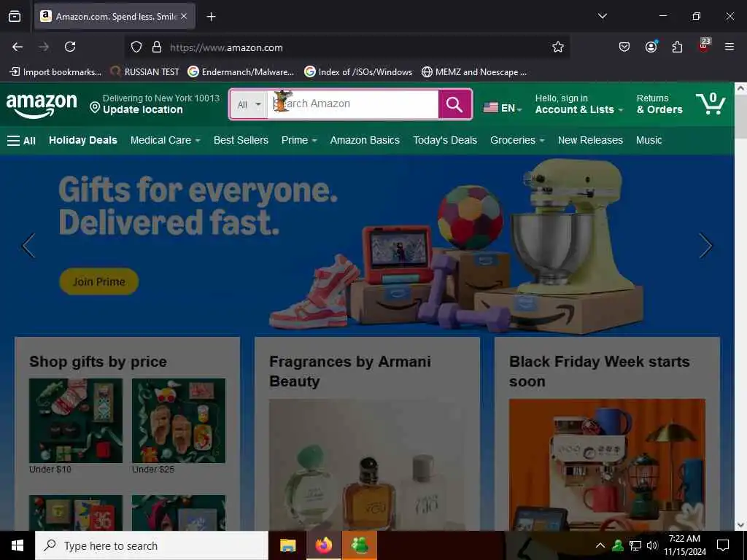Open the shopping cart icon

pos(711,104)
